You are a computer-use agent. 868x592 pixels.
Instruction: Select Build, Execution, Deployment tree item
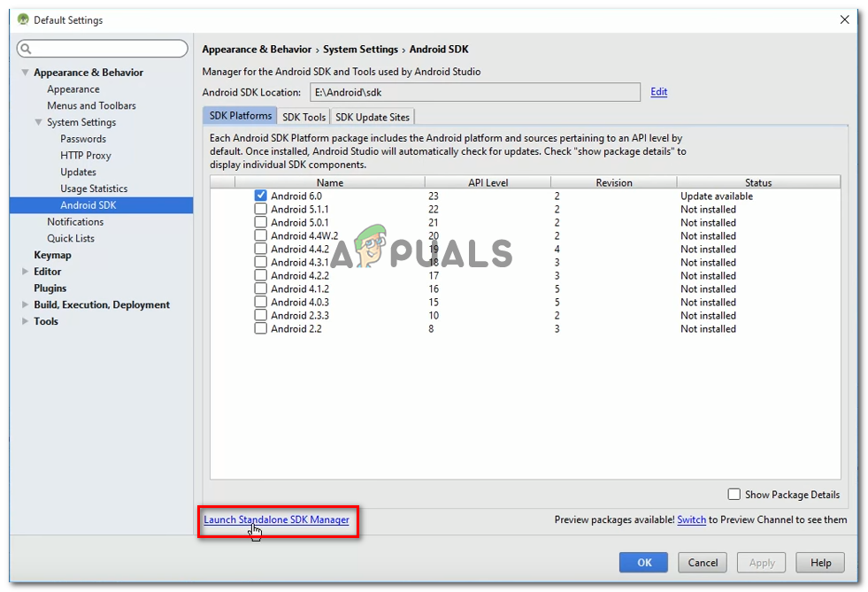pos(102,304)
